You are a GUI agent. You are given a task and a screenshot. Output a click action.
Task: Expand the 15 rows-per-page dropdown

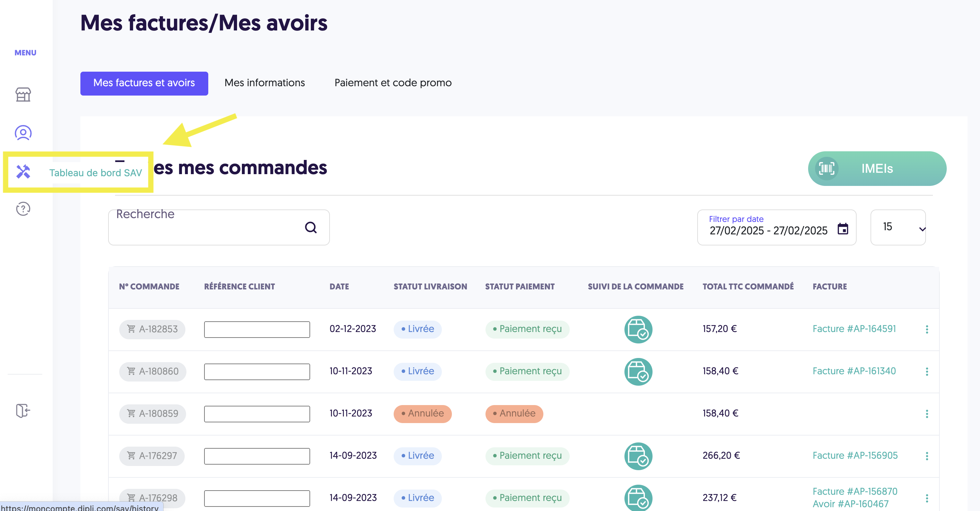pos(898,227)
